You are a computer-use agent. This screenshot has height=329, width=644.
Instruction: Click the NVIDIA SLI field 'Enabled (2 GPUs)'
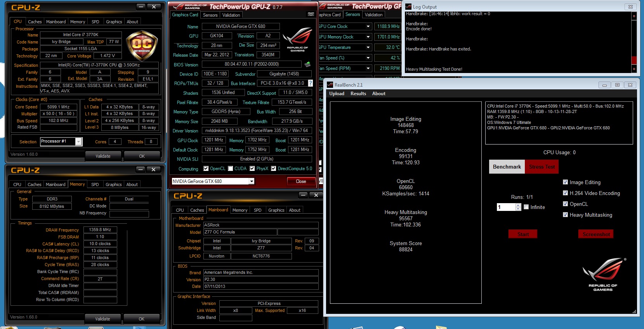pos(257,159)
